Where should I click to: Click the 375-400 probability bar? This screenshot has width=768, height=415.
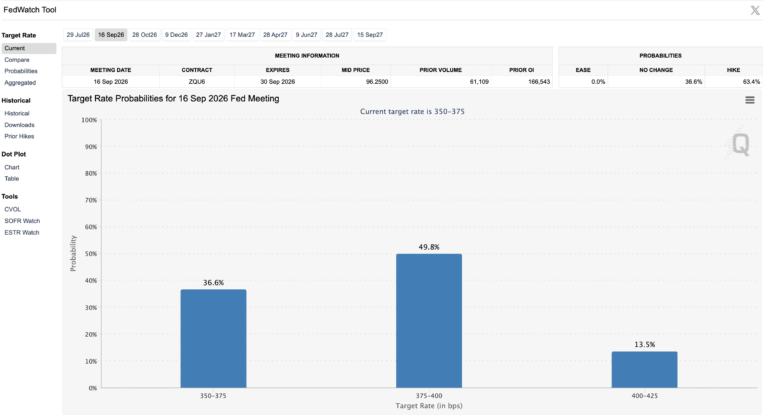[x=429, y=321]
